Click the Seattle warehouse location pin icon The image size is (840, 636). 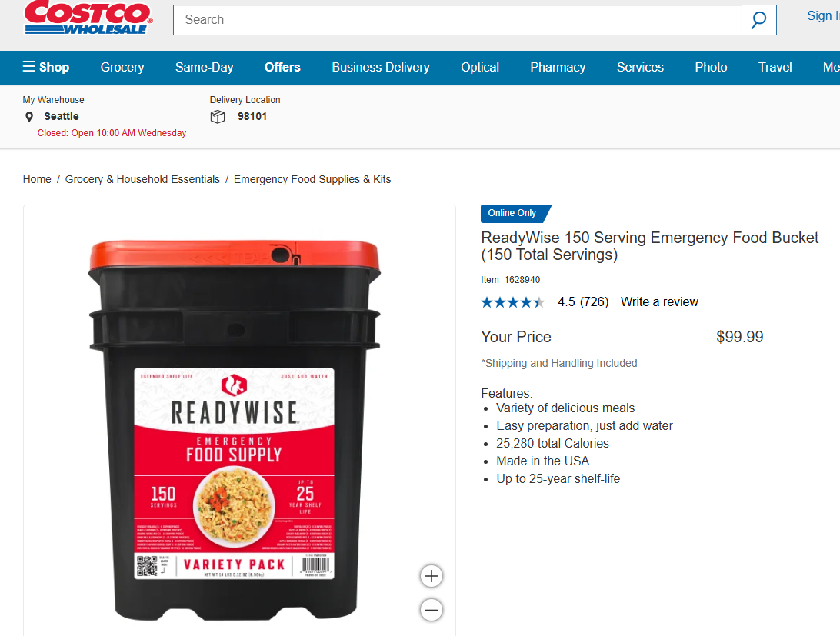(x=29, y=117)
